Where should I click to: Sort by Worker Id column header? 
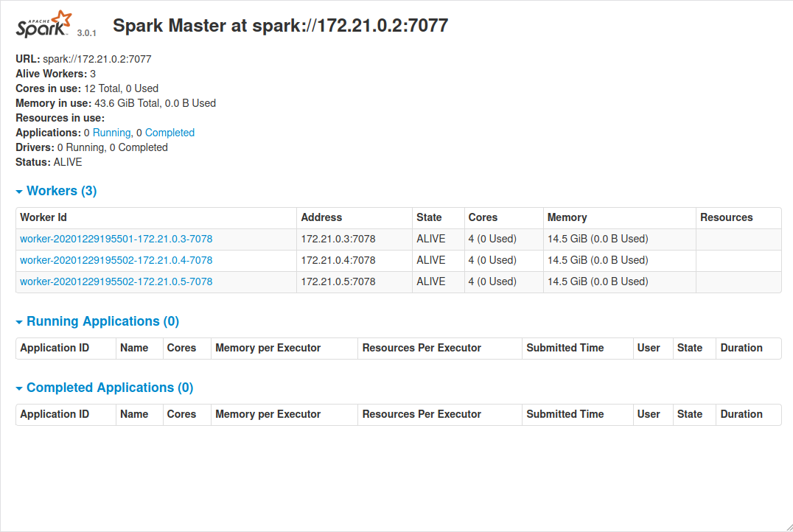pos(43,217)
